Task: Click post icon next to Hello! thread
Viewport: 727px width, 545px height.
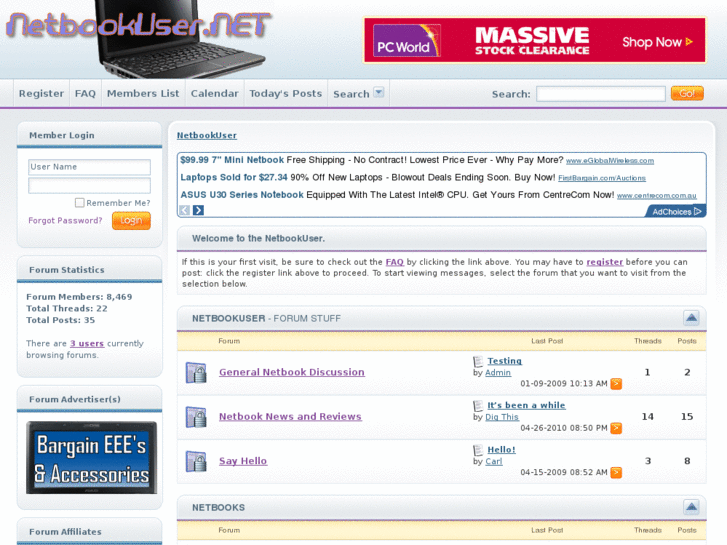Action: point(478,450)
